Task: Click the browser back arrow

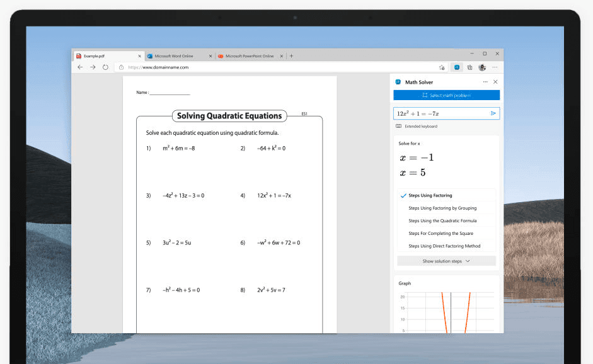Action: [x=80, y=67]
